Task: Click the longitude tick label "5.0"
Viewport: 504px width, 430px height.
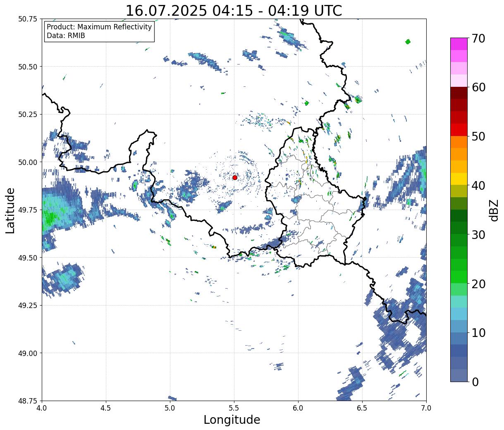Action: click(170, 408)
